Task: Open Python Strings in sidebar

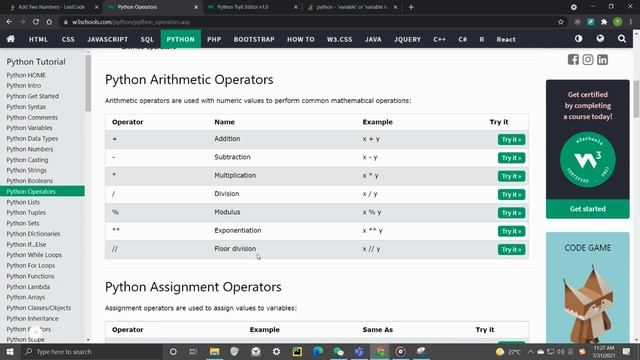Action: [x=27, y=170]
